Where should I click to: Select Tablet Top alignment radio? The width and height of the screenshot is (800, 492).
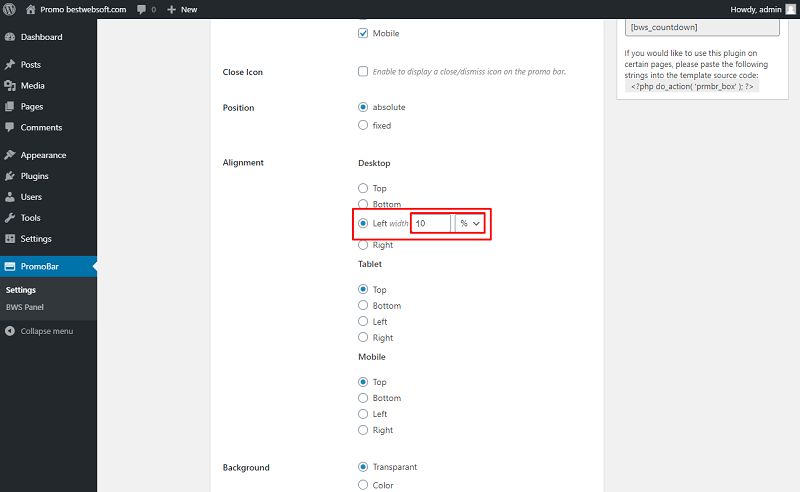[x=363, y=289]
